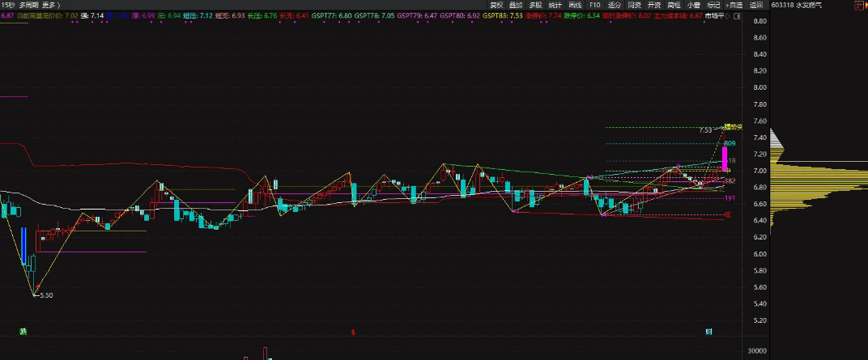Click the diamond icon after 市场平
Screen dimensions: 868x360
click(x=728, y=15)
